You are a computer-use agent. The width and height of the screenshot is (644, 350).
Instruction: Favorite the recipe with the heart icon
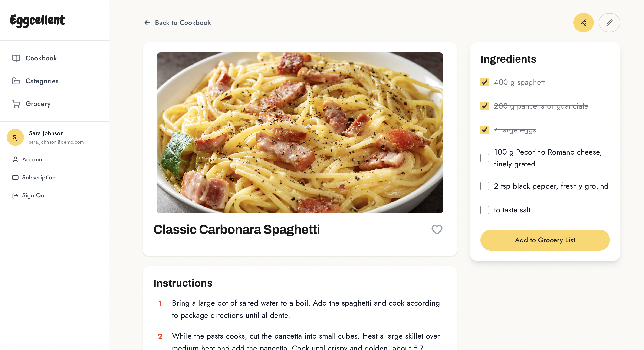[x=437, y=230]
